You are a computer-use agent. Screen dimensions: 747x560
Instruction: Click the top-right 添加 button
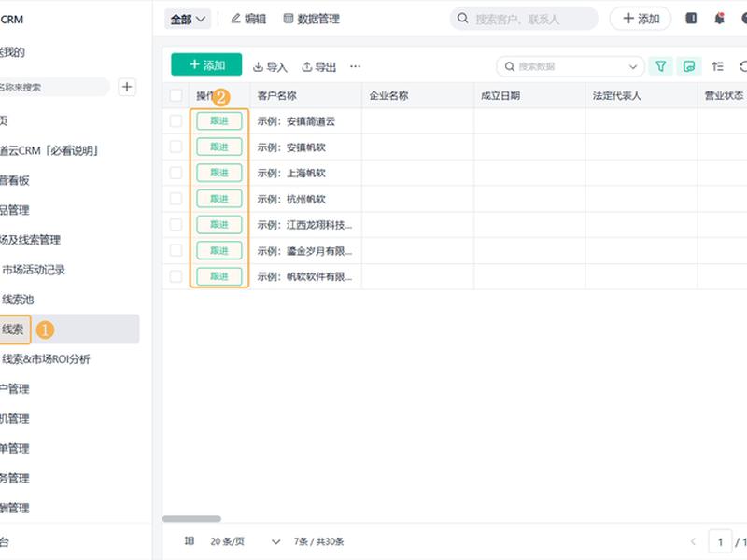click(x=641, y=19)
